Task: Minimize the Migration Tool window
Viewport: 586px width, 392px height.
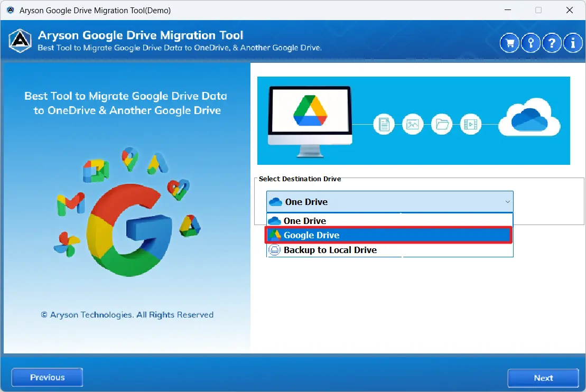Action: 507,10
